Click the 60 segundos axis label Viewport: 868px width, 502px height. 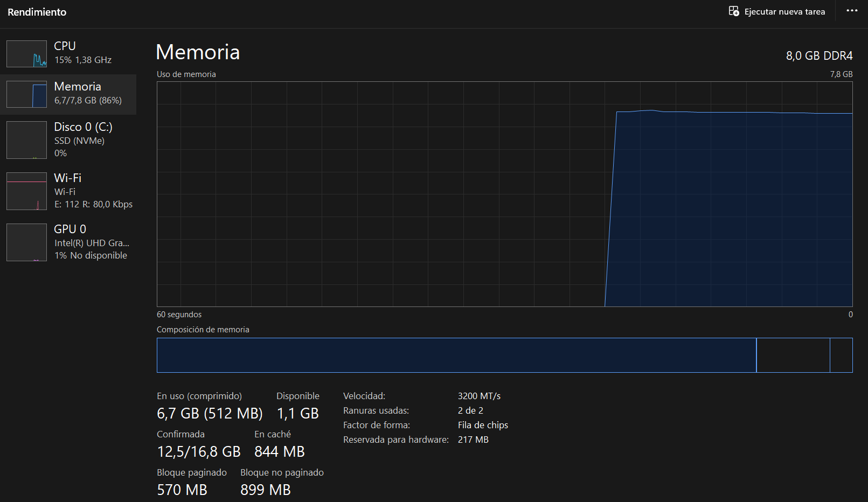(x=179, y=315)
